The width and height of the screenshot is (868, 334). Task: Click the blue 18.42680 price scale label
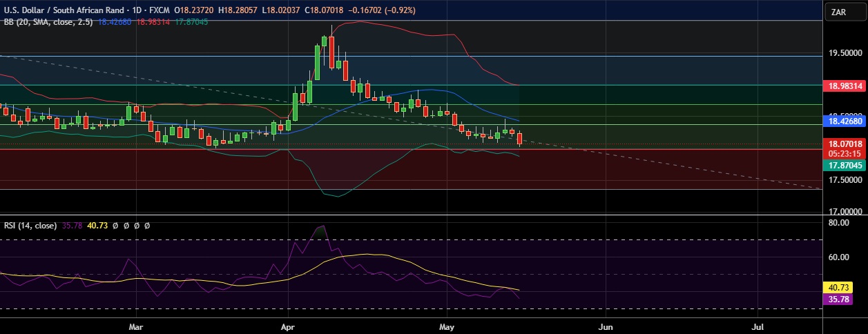point(846,121)
